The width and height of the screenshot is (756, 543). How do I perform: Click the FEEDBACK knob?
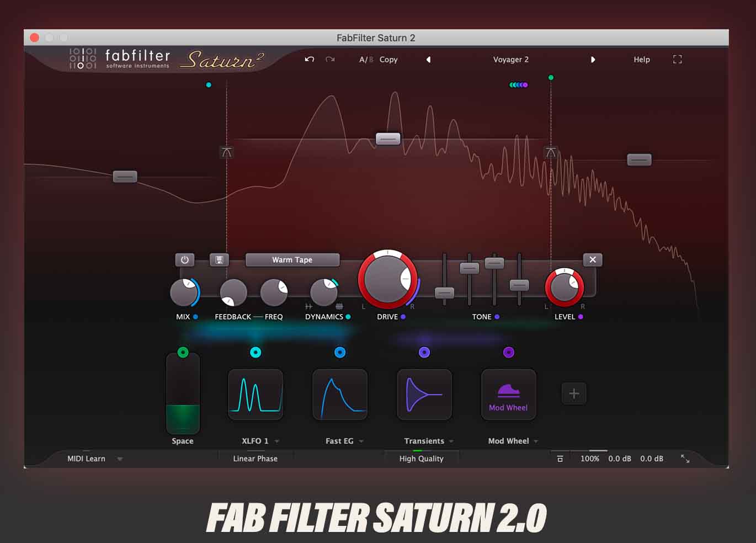[x=233, y=292]
